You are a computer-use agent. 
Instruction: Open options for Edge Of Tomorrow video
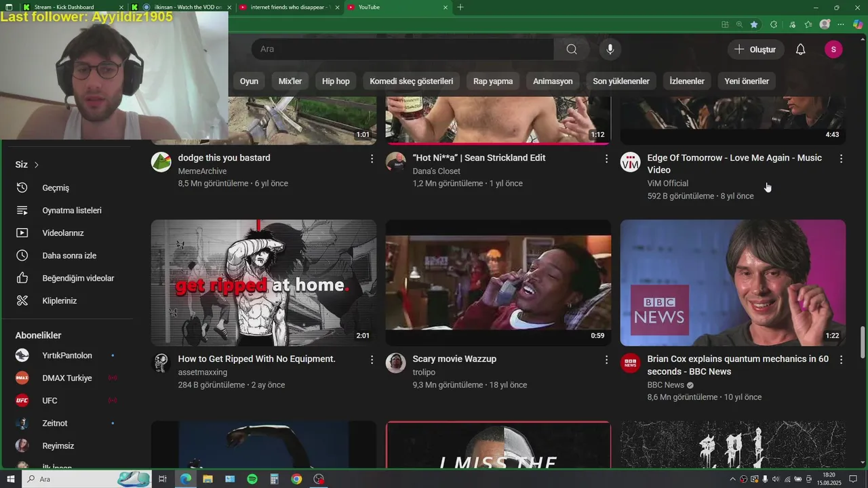click(841, 159)
